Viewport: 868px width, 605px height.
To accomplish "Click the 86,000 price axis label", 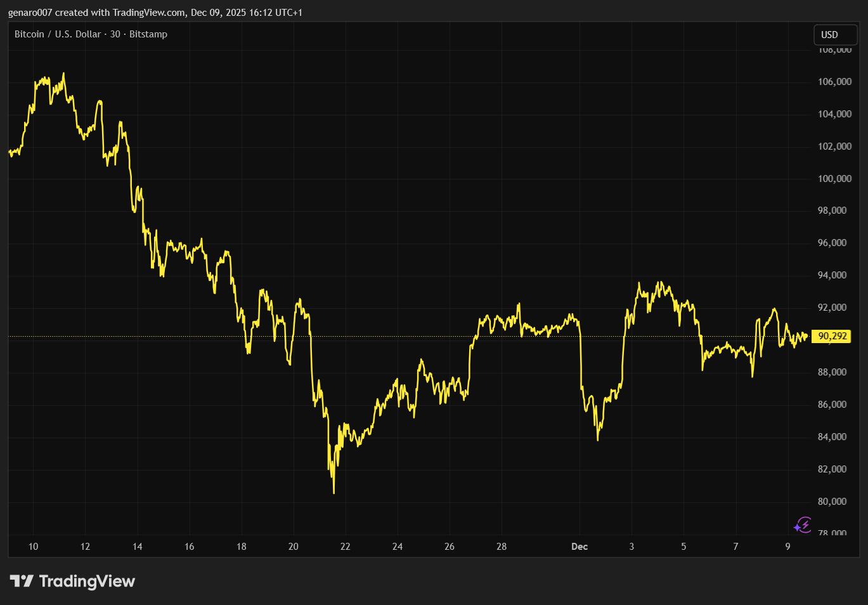I will pyautogui.click(x=832, y=405).
